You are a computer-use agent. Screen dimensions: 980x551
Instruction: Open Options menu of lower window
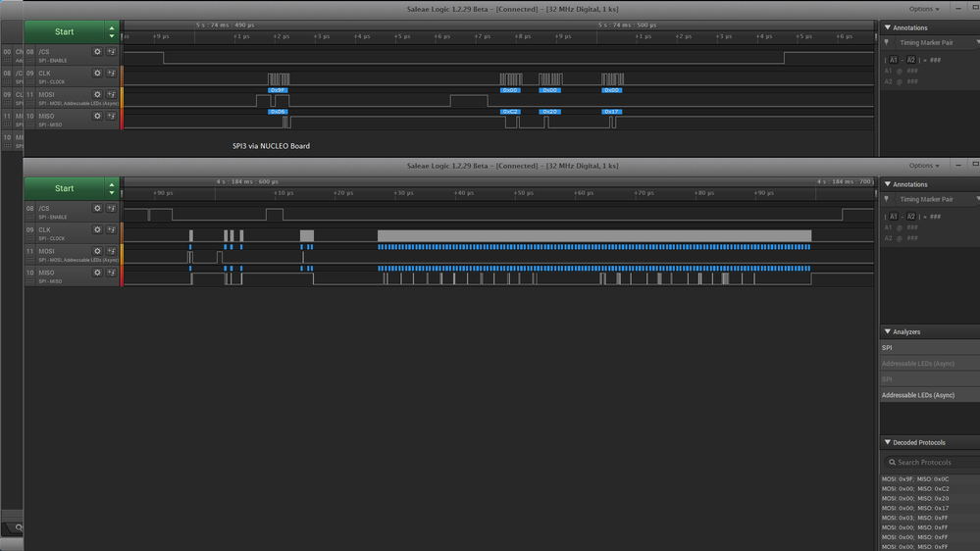924,166
